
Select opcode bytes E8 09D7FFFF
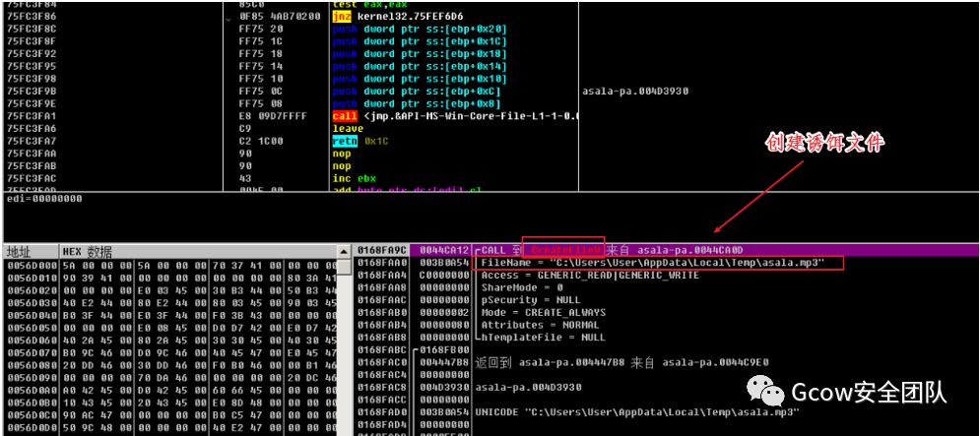(x=273, y=116)
